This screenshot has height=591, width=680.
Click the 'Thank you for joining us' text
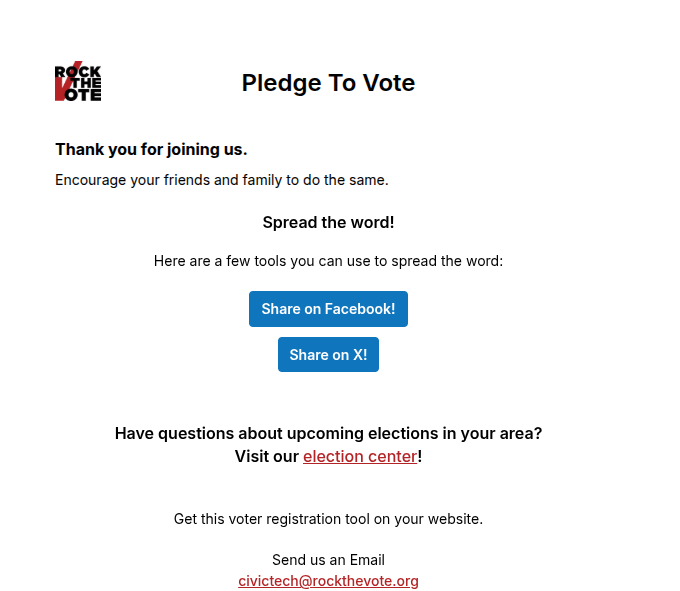tap(151, 149)
